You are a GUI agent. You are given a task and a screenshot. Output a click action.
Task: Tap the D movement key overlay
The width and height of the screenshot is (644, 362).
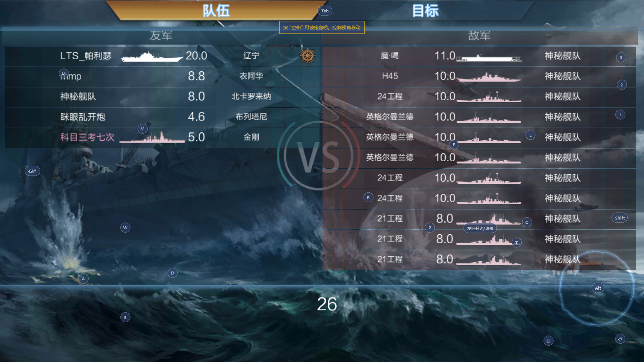pos(172,273)
